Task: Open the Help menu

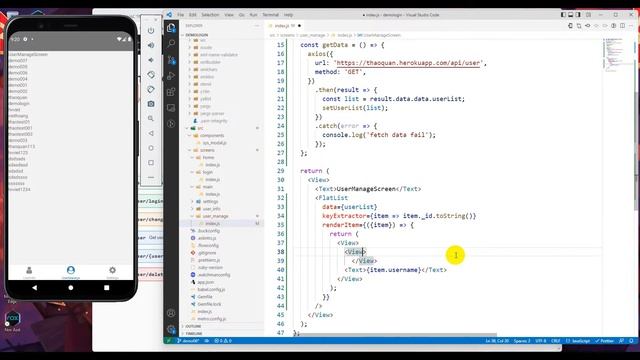Action: pos(289,15)
